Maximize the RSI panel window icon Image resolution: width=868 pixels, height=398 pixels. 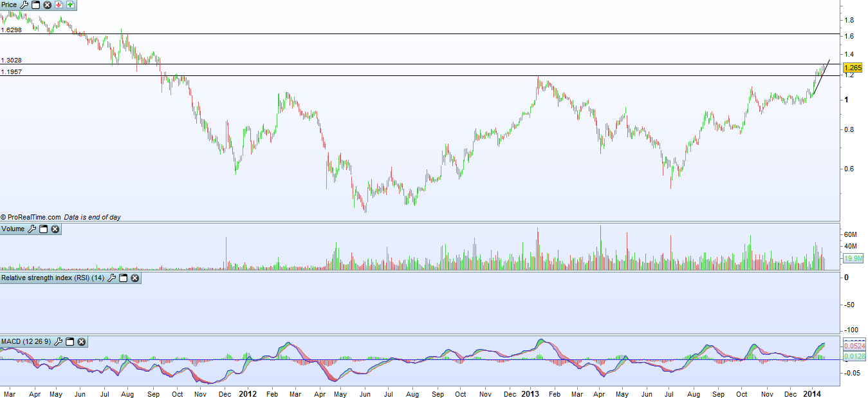(x=123, y=278)
